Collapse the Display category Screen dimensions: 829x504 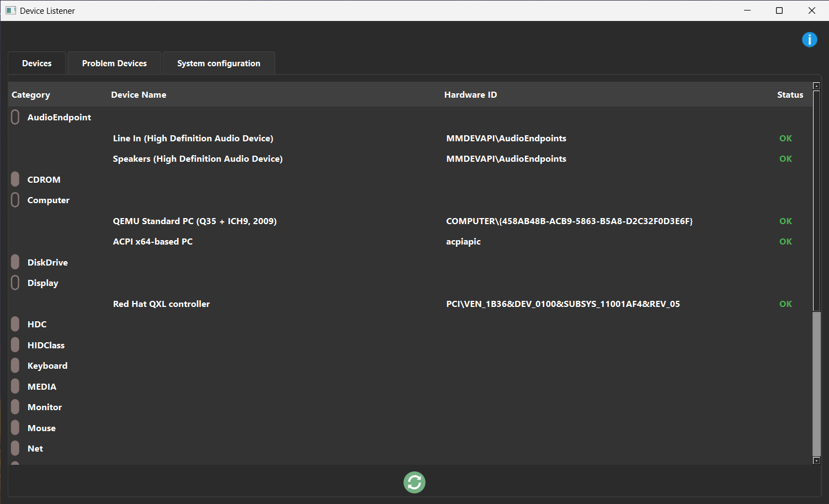15,283
